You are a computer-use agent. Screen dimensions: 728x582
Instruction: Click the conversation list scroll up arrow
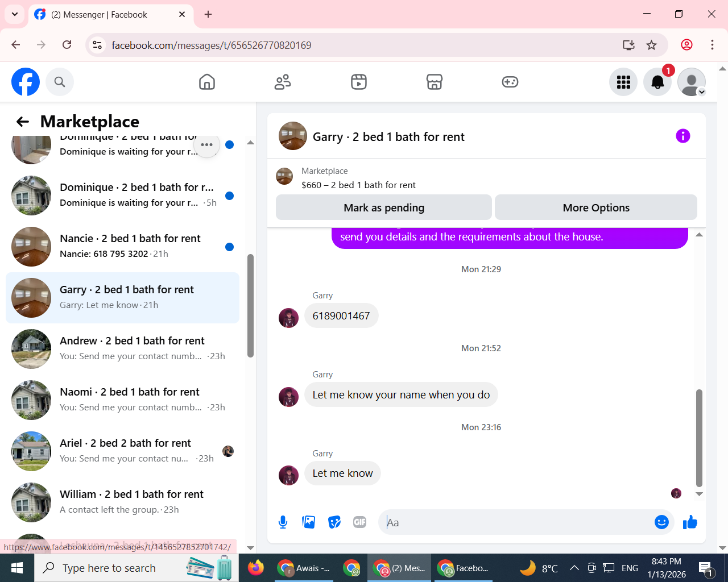[250, 143]
